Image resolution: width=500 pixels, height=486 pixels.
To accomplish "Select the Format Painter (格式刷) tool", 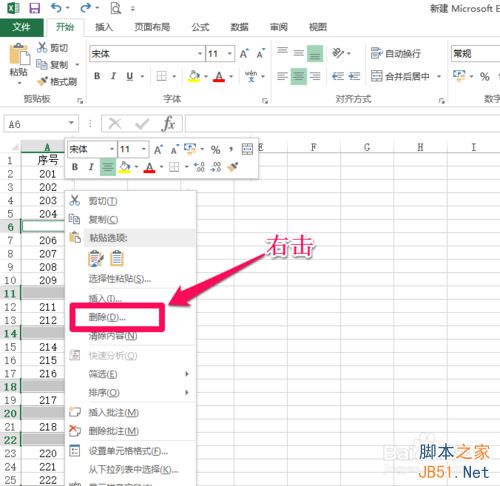I will point(57,81).
